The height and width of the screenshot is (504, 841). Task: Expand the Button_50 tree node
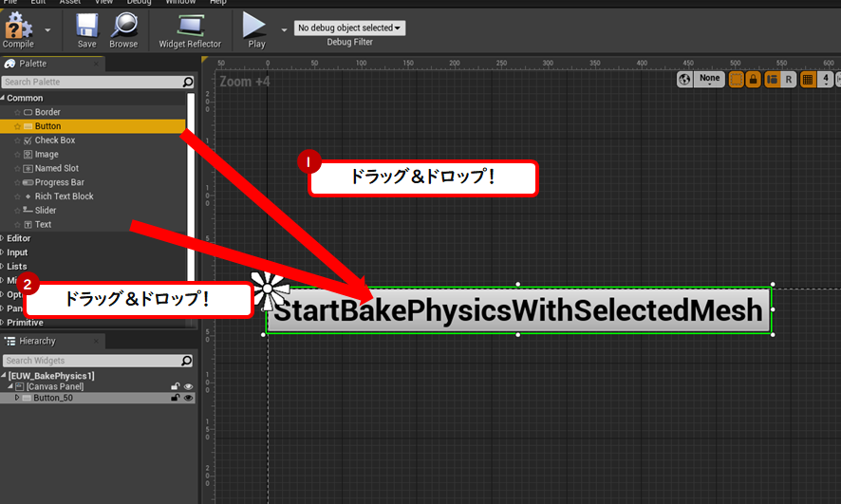coord(17,398)
